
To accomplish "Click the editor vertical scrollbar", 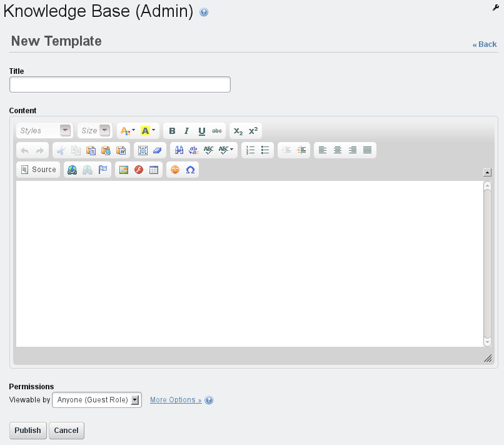I will point(487,264).
